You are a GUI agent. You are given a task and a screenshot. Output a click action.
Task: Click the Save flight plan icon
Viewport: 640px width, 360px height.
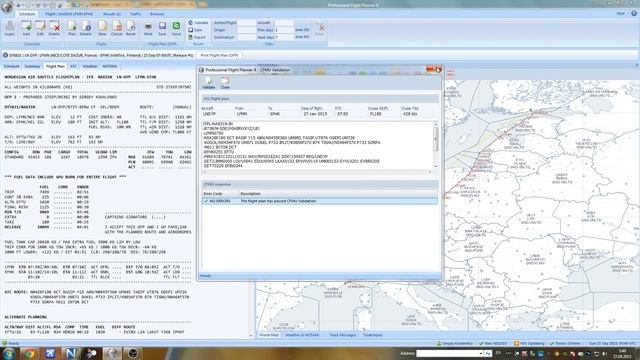[162, 28]
